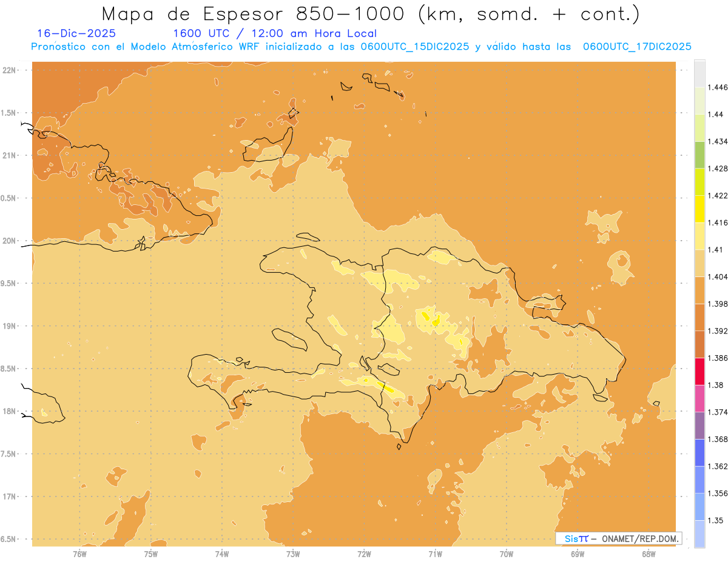This screenshot has height=562, width=728.
Task: Click the legend value '1.404'
Action: coord(718,276)
